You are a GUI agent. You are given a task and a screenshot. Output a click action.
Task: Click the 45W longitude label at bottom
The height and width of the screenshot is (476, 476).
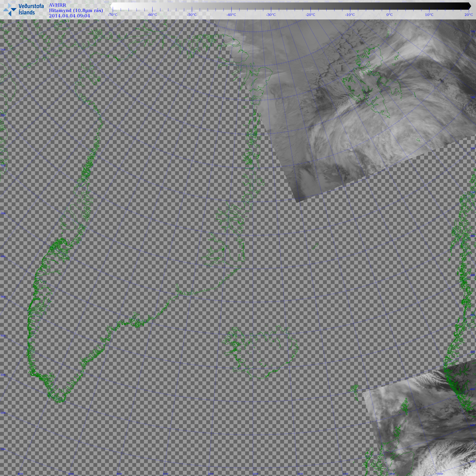pos(20,474)
